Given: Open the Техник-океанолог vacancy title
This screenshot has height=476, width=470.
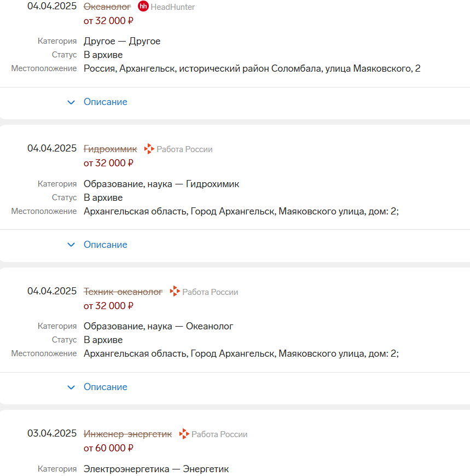Looking at the screenshot, I should click(x=123, y=292).
